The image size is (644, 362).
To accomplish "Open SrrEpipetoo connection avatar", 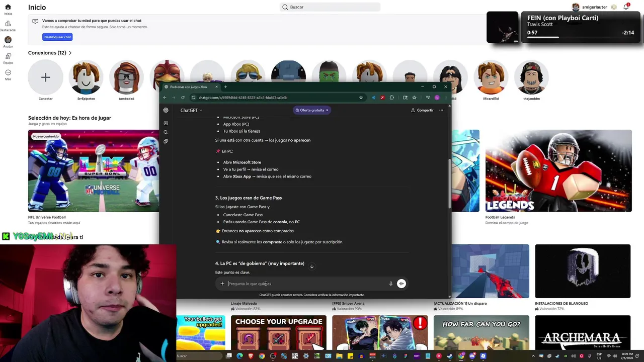I will click(x=86, y=77).
